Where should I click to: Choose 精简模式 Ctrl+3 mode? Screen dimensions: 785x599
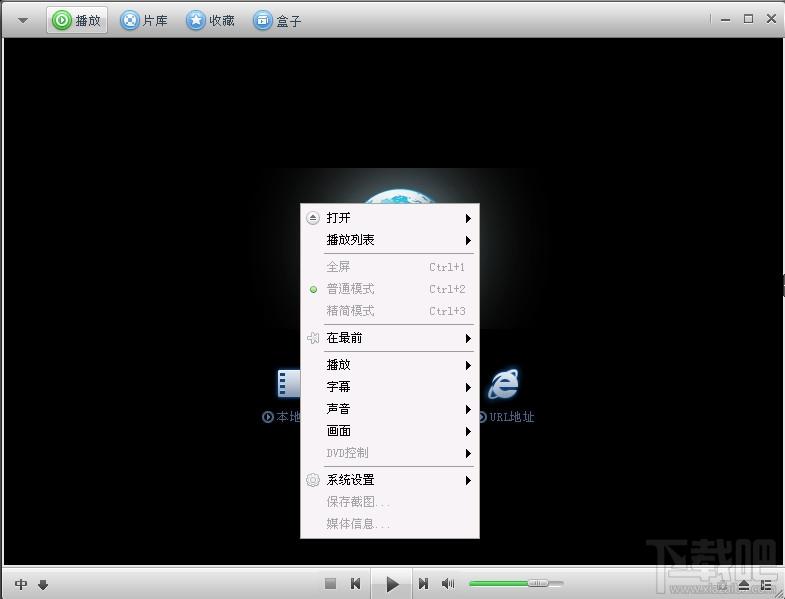(x=389, y=311)
